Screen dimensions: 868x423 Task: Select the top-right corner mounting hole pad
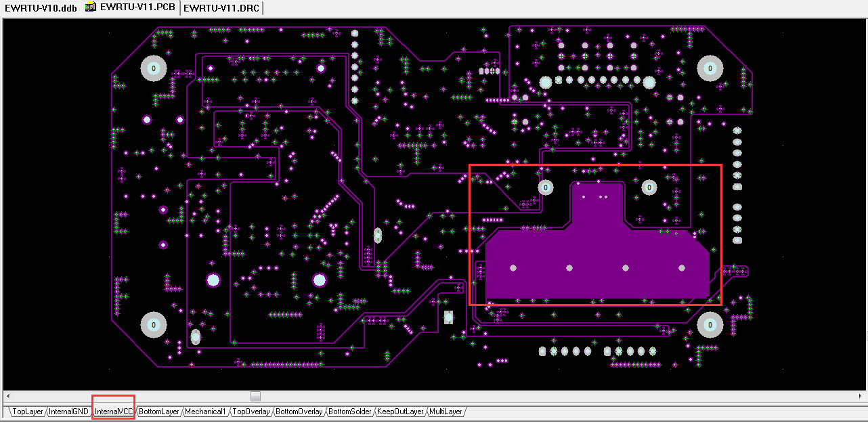710,68
